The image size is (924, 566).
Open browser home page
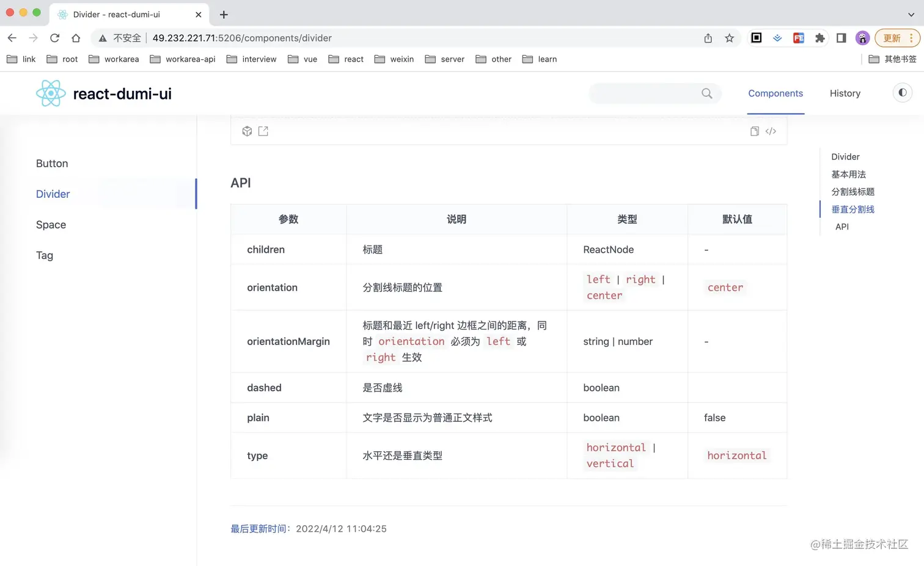76,38
